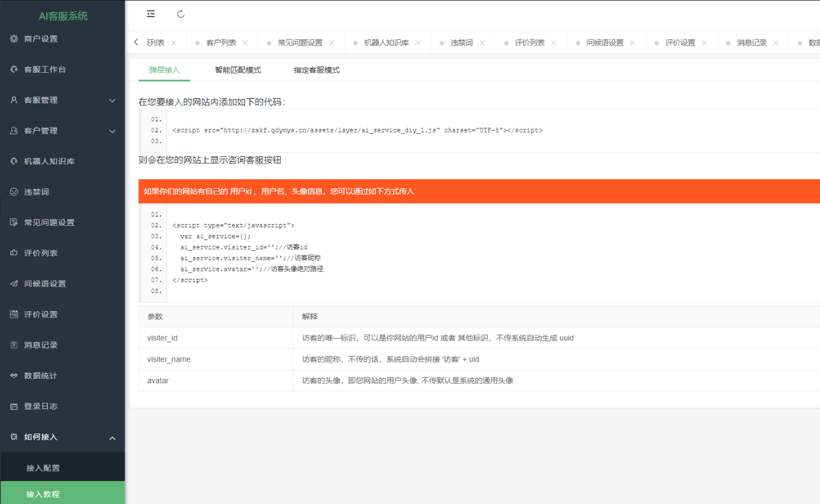
Task: Click the ai_service.avatar code line
Action: (x=252, y=269)
